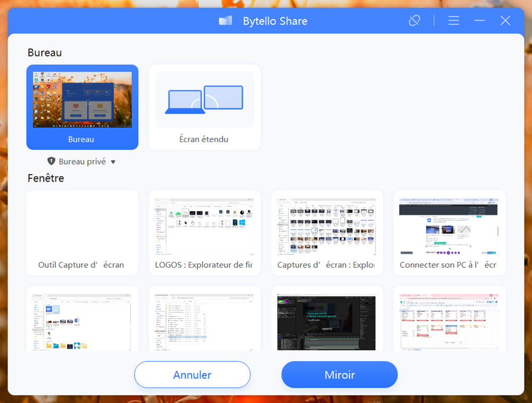Select the extended screen dual-monitor icon
The width and height of the screenshot is (532, 403).
205,100
